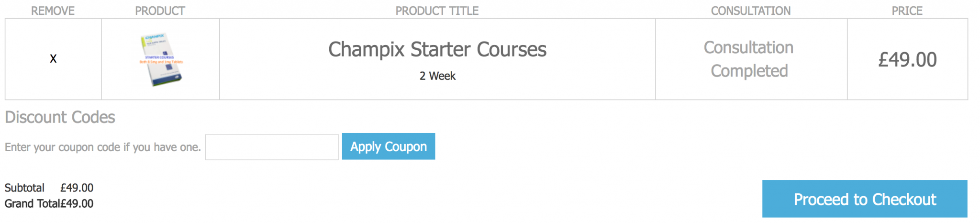
Task: Click the Grand Total £49.00 amount
Action: coord(78,204)
